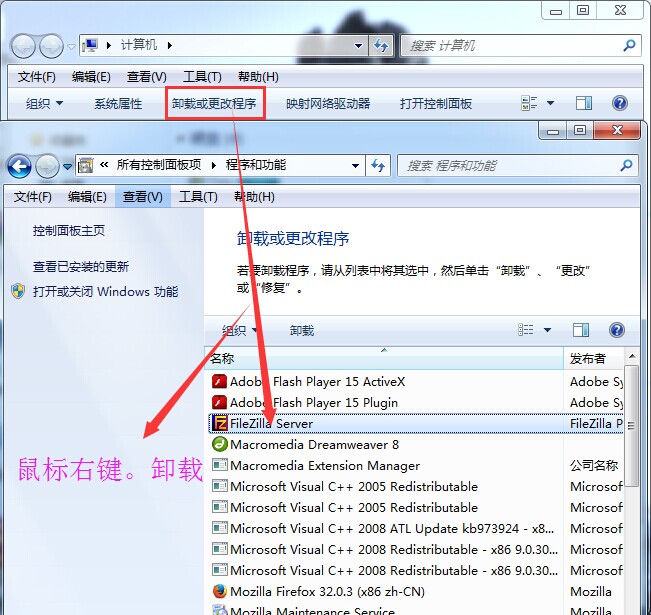Select Macromedia Dreamweaver 8 row text

(314, 444)
